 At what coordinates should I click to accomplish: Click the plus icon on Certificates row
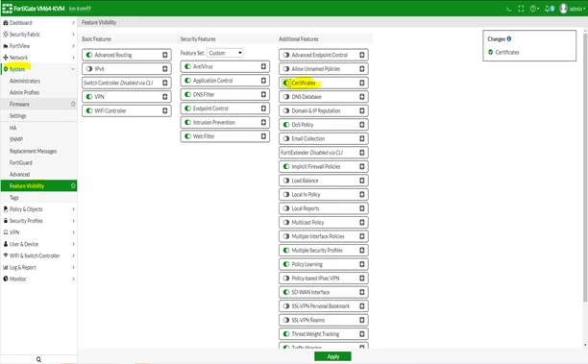coord(362,83)
